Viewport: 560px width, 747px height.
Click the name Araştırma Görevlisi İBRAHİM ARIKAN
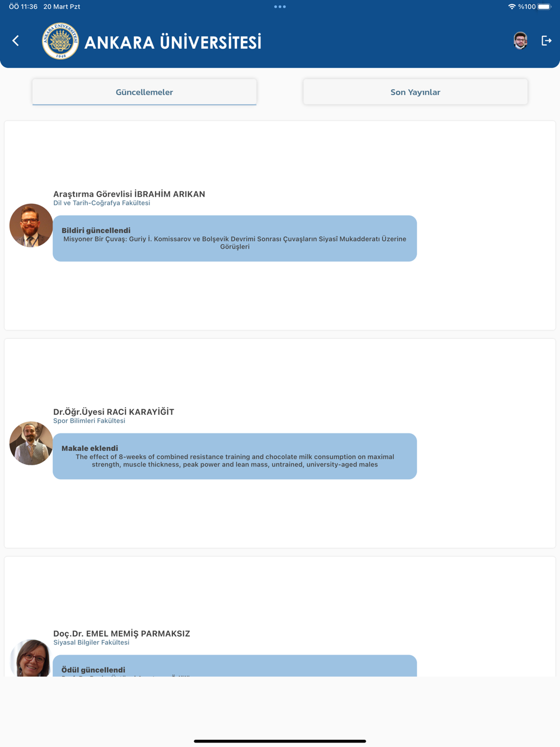coord(129,194)
